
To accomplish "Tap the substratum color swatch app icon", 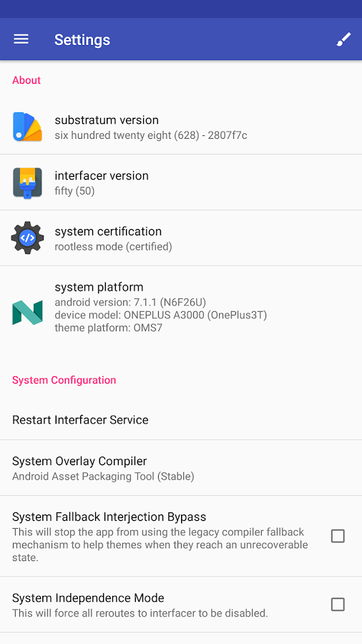I will point(27,127).
